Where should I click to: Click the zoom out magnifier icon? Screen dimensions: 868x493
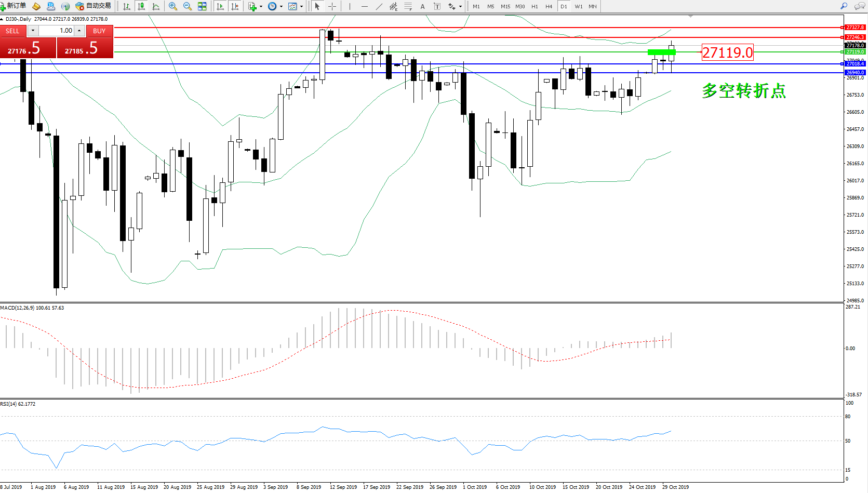click(x=188, y=6)
